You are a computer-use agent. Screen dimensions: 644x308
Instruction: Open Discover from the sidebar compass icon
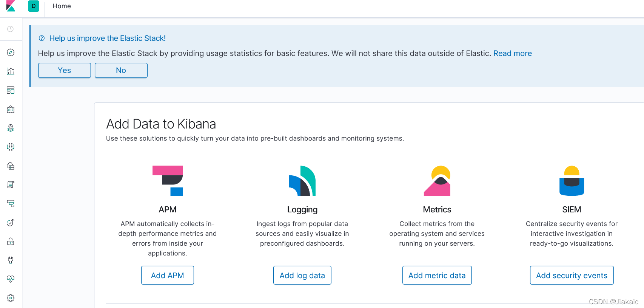coord(11,53)
